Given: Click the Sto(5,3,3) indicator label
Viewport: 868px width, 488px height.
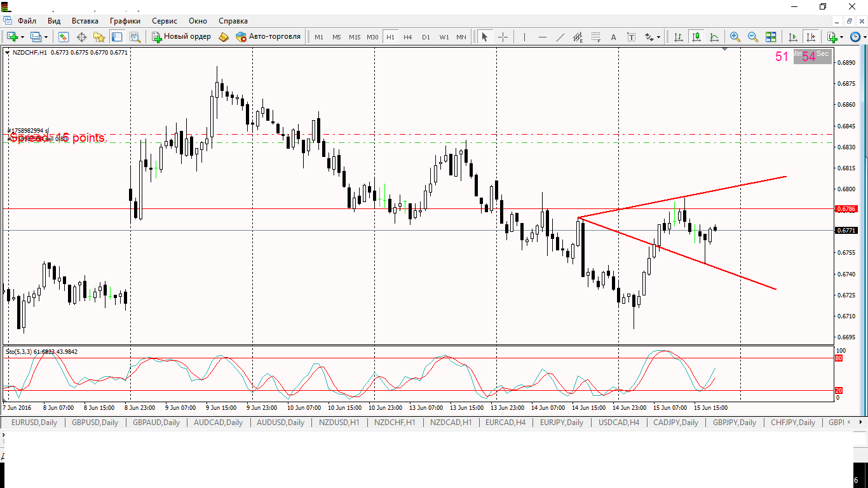Looking at the screenshot, I should (42, 351).
